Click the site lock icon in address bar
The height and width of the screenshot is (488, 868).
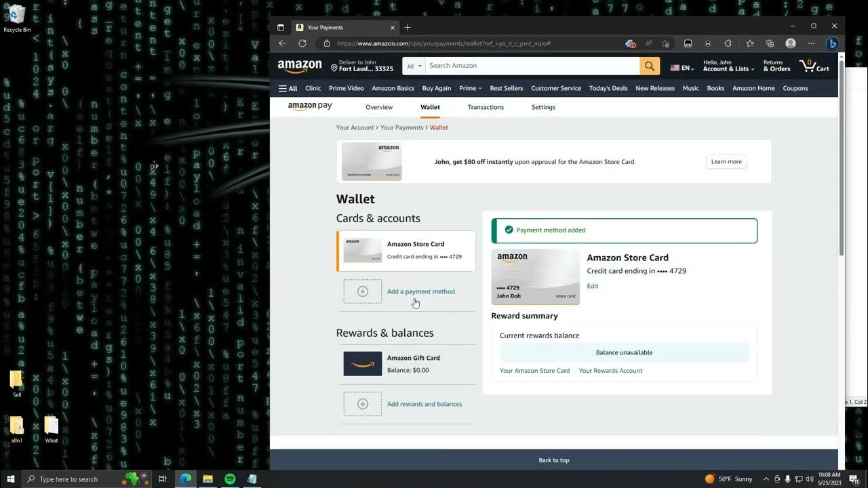[326, 43]
